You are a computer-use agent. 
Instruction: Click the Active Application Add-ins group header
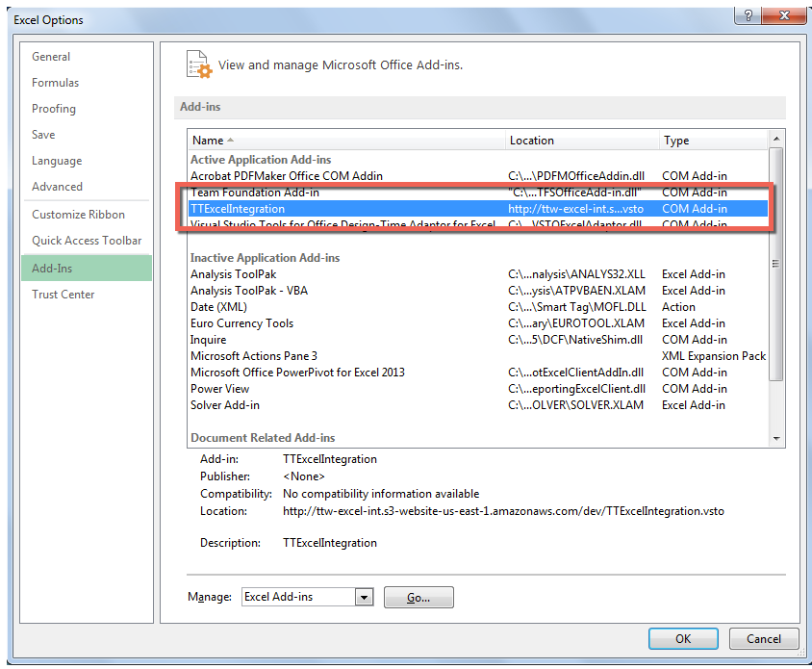coord(261,160)
